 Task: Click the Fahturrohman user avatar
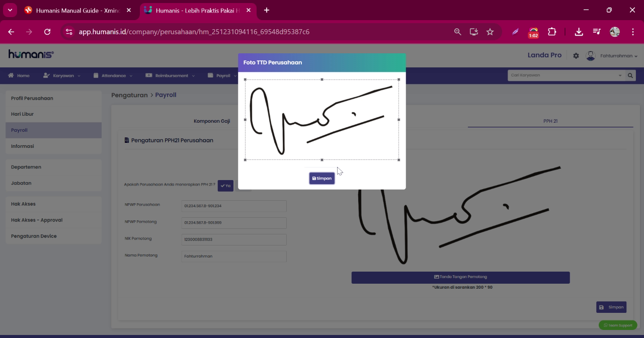[591, 56]
